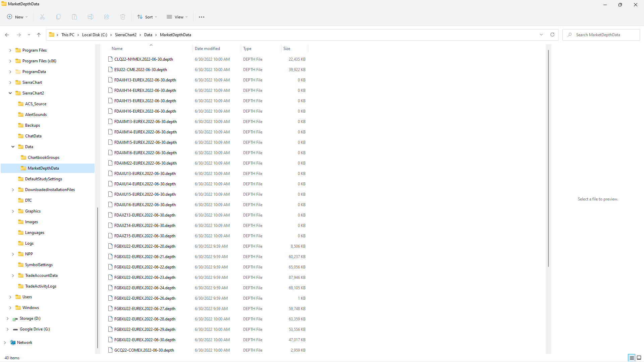Click the Rename icon in toolbar
The width and height of the screenshot is (644, 362).
coord(91,17)
